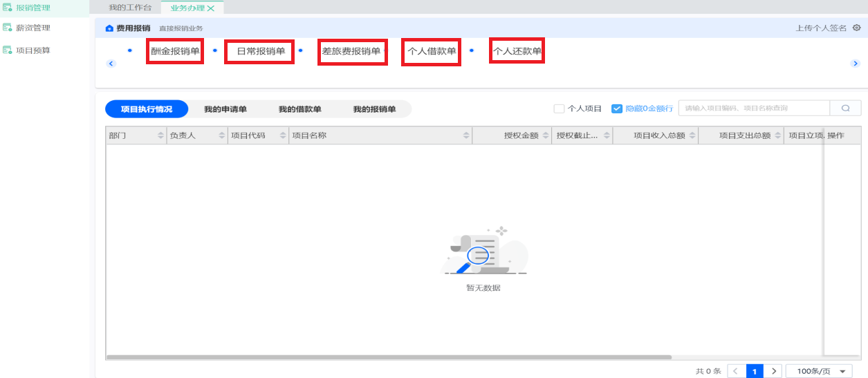Click the 报销管理 sidebar icon

coord(8,7)
